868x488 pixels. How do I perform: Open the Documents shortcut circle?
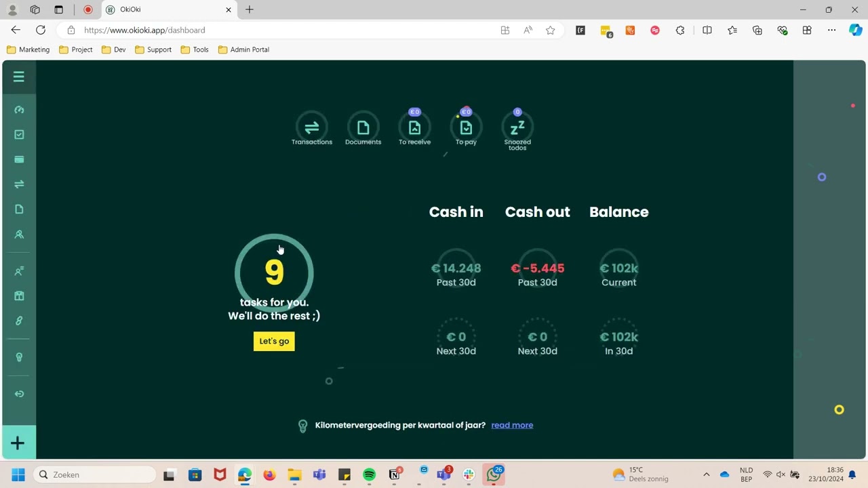coord(363,127)
